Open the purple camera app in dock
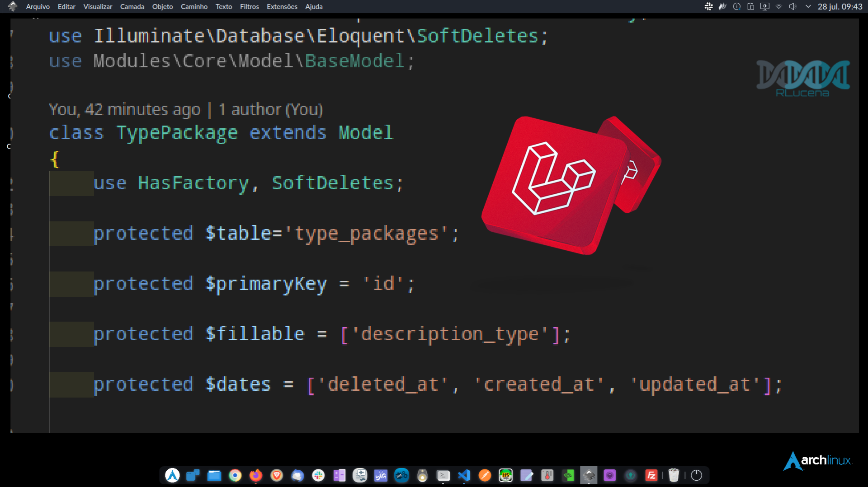Screen dimensions: 868x487 pyautogui.click(x=609, y=475)
